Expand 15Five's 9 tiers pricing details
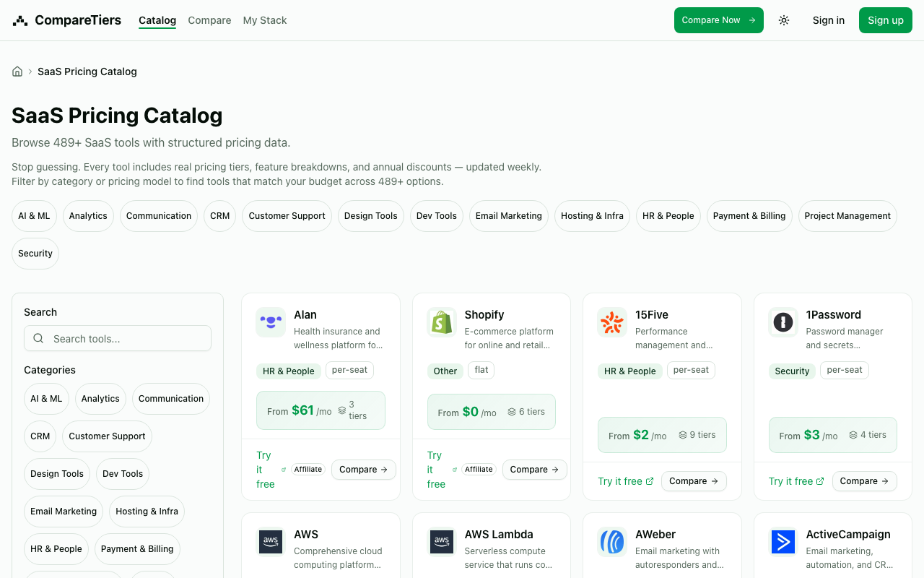The image size is (924, 578). [x=697, y=434]
